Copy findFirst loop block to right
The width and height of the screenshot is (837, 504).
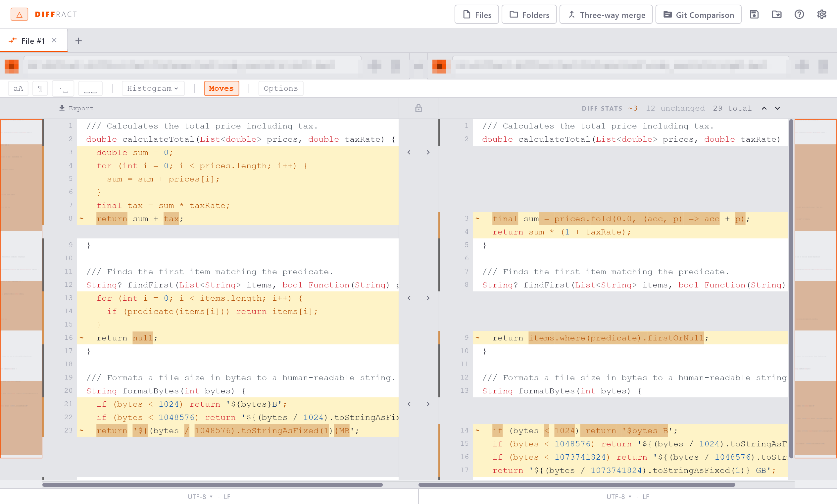point(428,298)
